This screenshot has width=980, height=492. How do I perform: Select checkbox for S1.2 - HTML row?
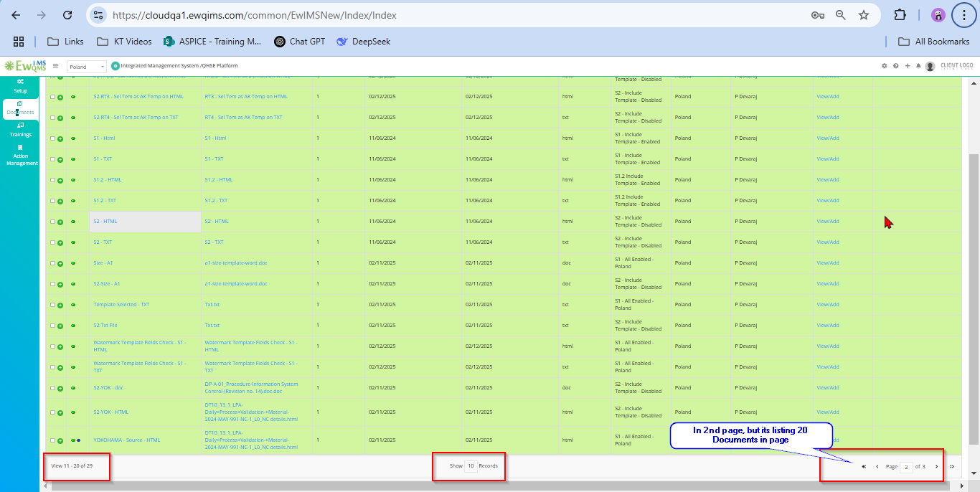coord(52,180)
